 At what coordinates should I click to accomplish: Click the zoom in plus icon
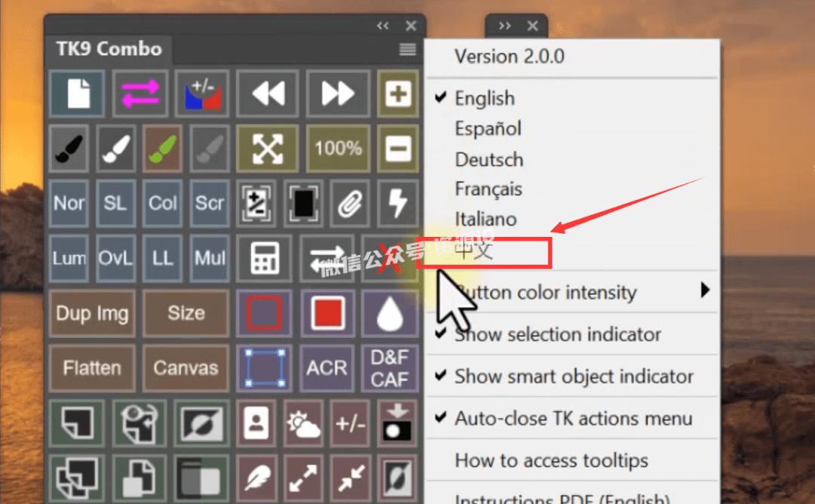pos(398,94)
